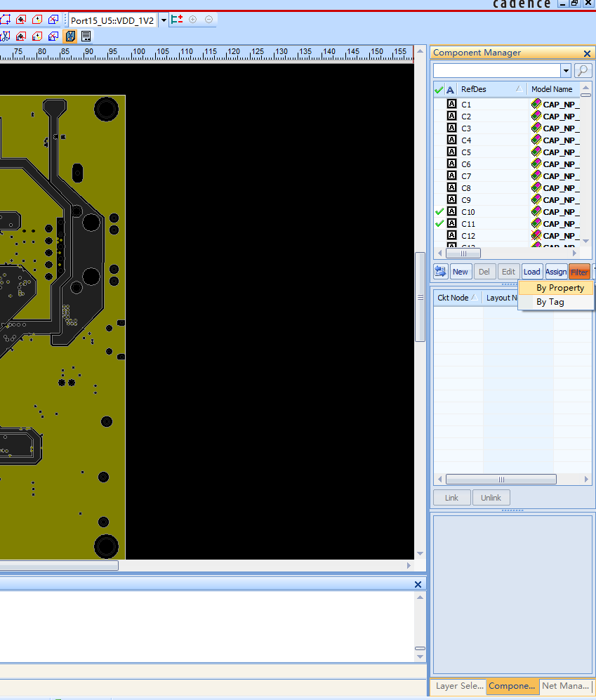
Task: Click red shape down-arrow icon in port dropdown row
Action: (37, 20)
